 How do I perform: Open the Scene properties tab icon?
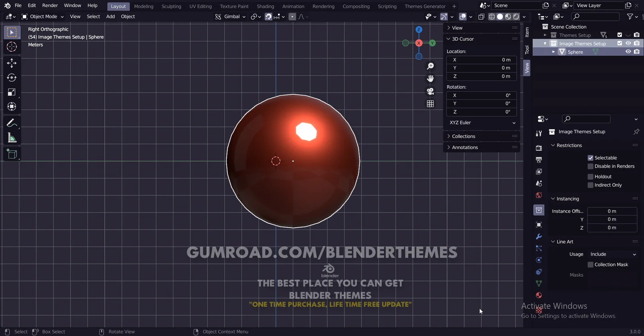tap(539, 183)
